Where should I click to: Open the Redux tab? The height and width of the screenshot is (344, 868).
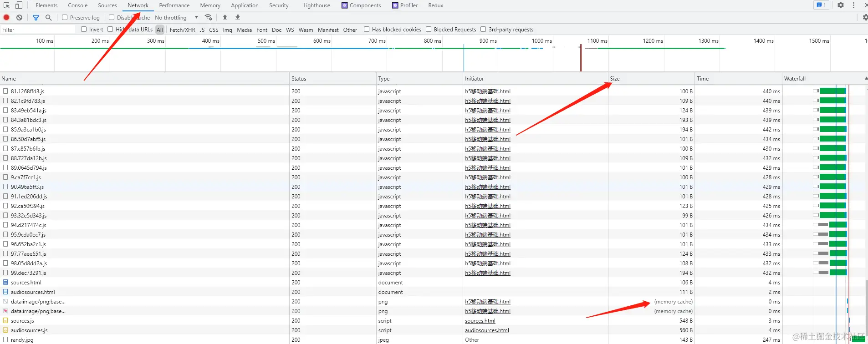point(436,5)
